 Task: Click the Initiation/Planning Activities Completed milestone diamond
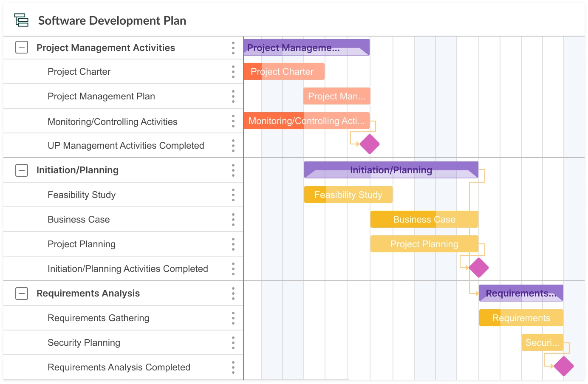pyautogui.click(x=479, y=268)
